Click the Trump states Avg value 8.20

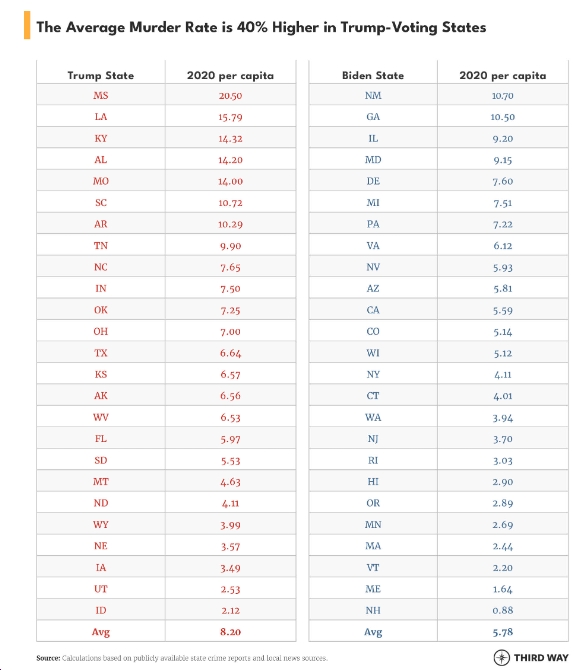[230, 632]
